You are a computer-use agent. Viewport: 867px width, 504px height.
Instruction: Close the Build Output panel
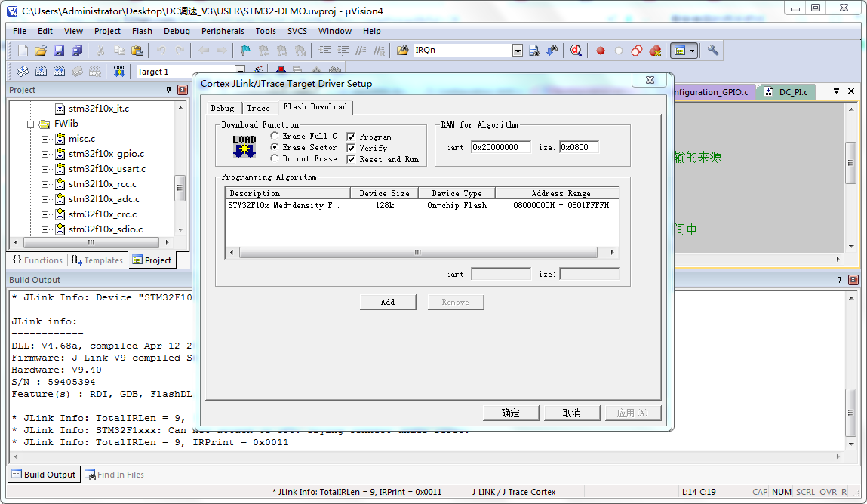click(x=853, y=280)
